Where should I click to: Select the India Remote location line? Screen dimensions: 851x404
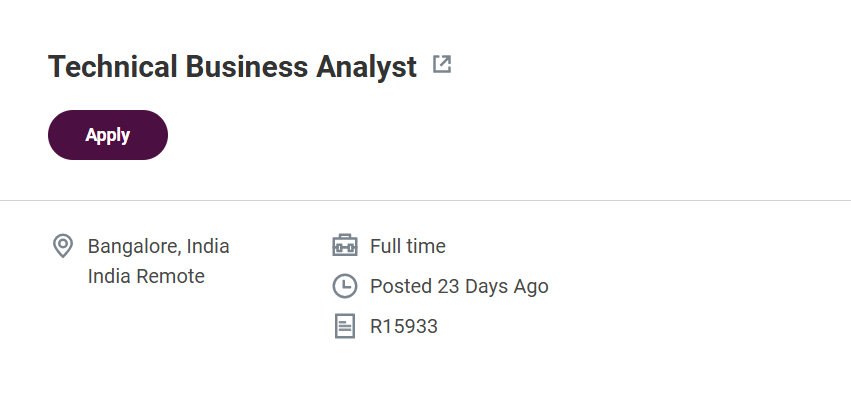(146, 276)
